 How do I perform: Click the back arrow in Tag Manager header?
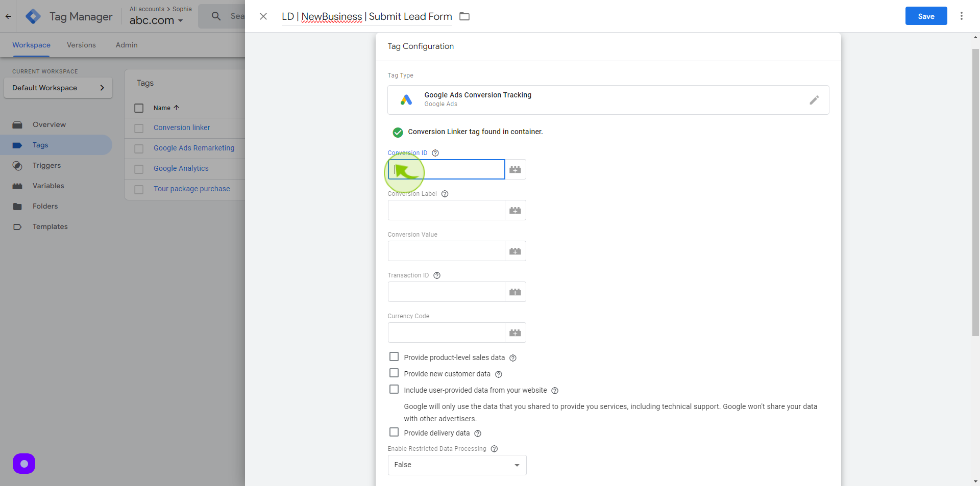(x=8, y=16)
